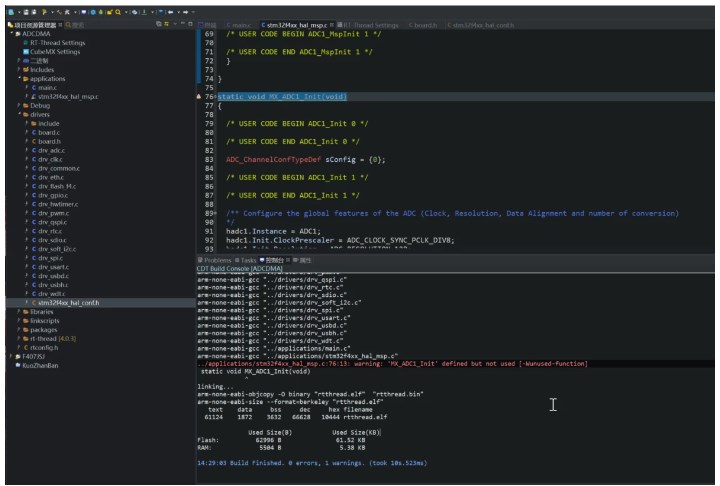Select drv_adc.c in project tree
The height and width of the screenshot is (486, 720).
click(x=50, y=150)
